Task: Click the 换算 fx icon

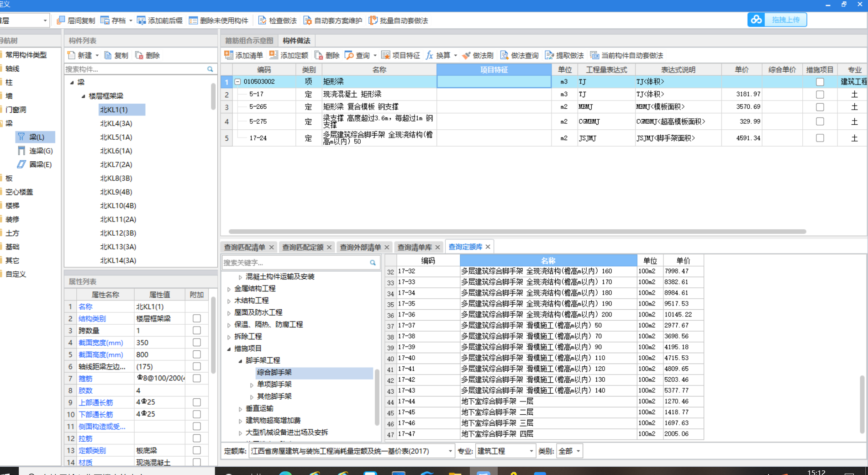Action: (x=429, y=55)
